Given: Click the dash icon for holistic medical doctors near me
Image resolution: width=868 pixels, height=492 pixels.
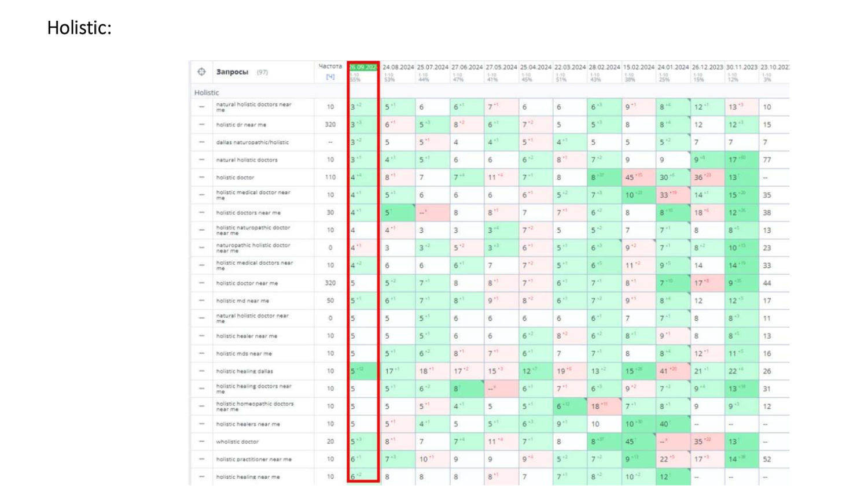Looking at the screenshot, I should coord(201,265).
